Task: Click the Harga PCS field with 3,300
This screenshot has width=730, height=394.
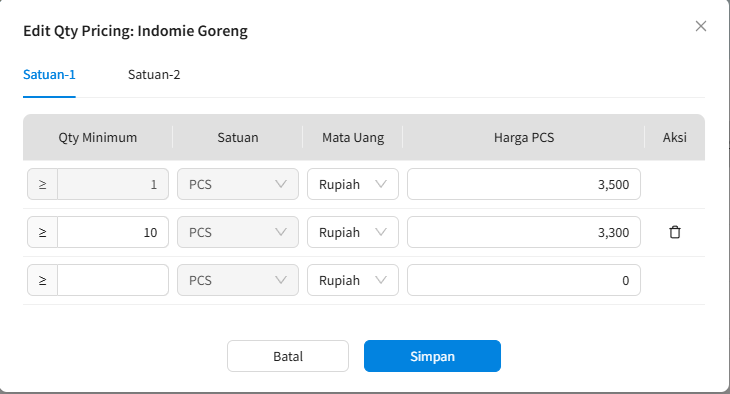Action: tap(524, 232)
